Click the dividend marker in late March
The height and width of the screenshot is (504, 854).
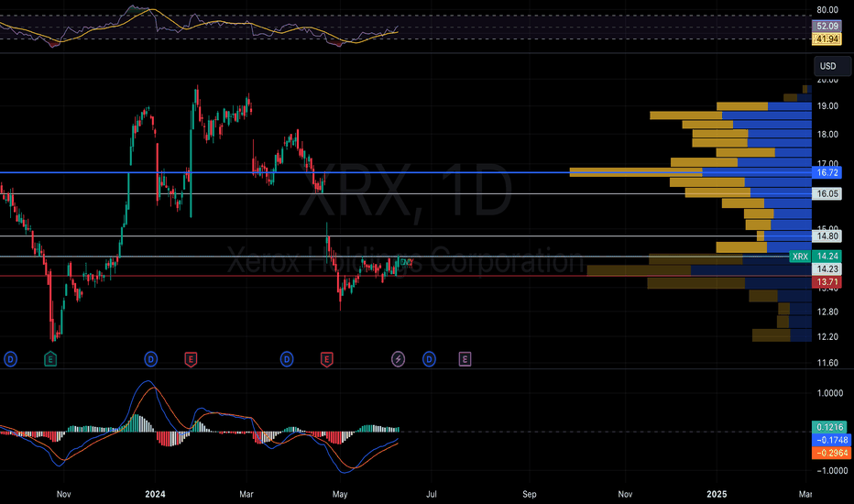click(x=287, y=359)
